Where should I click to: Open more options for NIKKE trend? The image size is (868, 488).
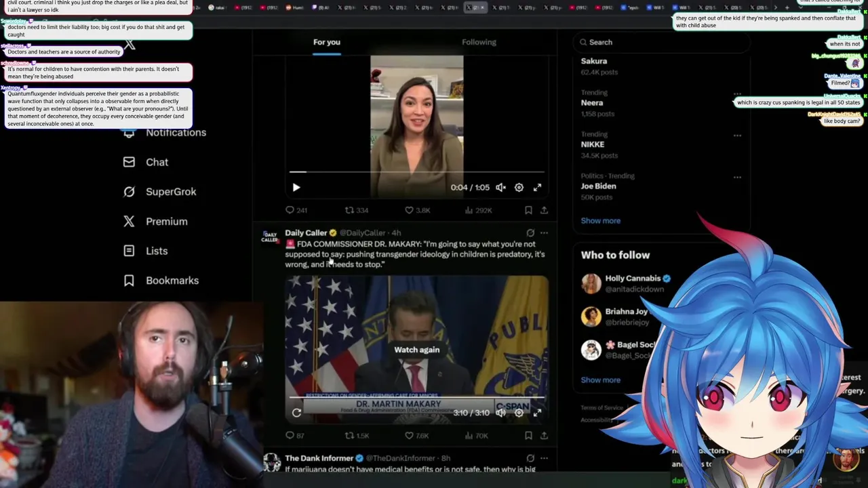(x=737, y=136)
